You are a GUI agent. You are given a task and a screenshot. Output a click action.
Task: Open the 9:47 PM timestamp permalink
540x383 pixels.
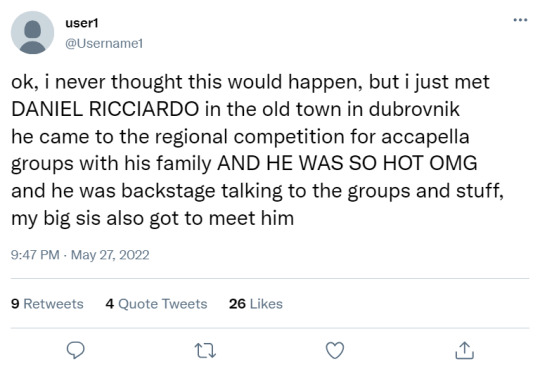coord(35,255)
